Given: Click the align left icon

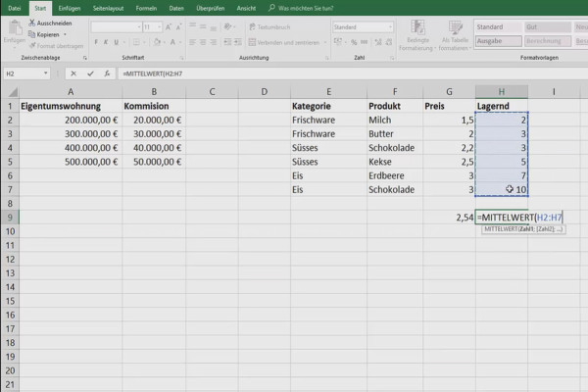Looking at the screenshot, I should 192,42.
